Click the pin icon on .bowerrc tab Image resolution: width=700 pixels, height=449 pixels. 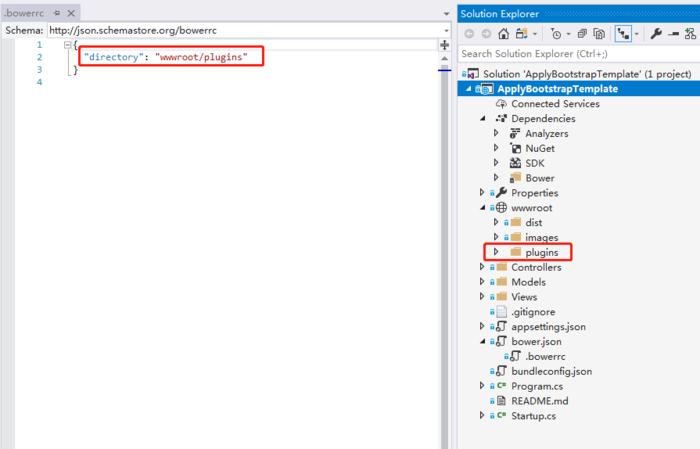(x=57, y=13)
